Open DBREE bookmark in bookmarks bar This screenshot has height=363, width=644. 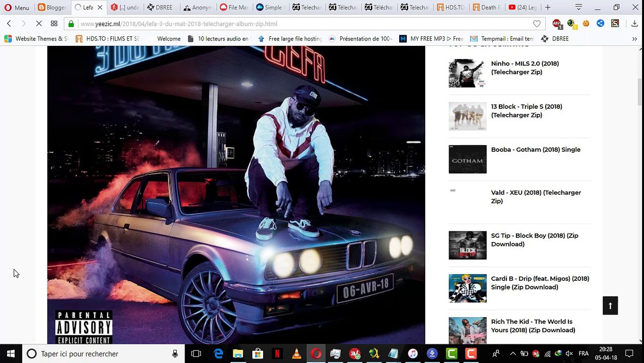click(x=555, y=38)
